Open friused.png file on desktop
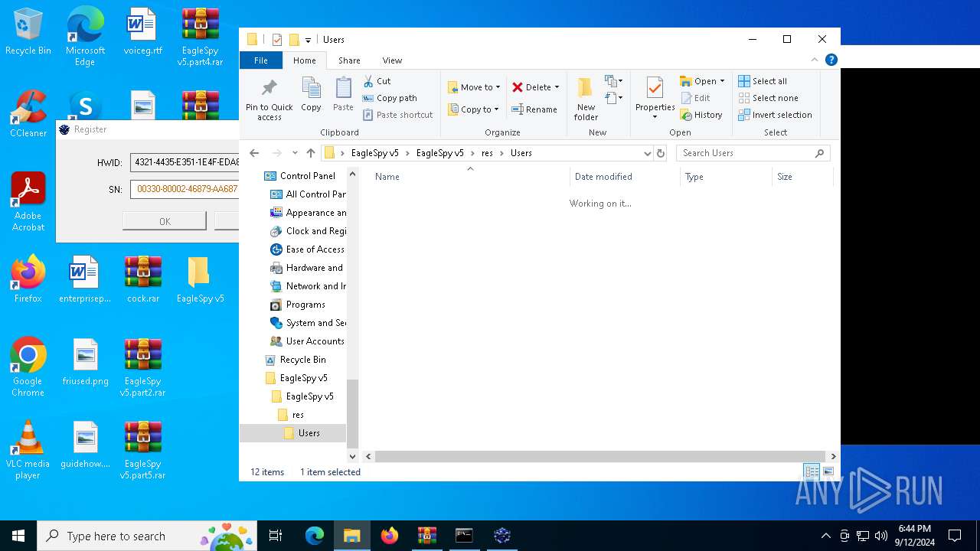 pyautogui.click(x=86, y=362)
